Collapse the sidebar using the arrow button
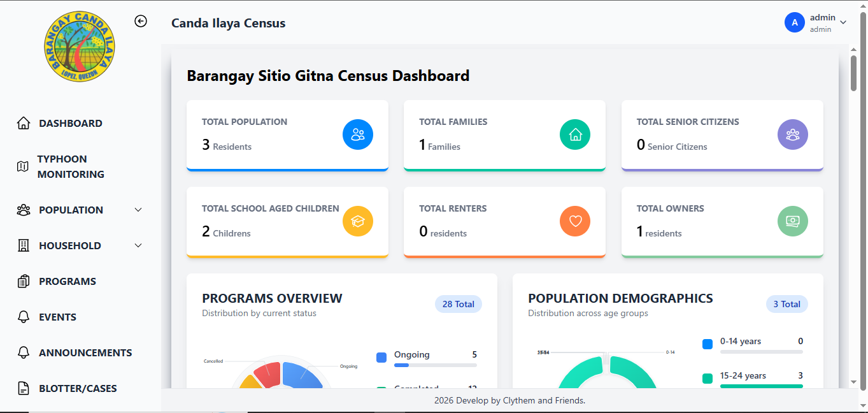The height and width of the screenshot is (413, 868). (140, 21)
